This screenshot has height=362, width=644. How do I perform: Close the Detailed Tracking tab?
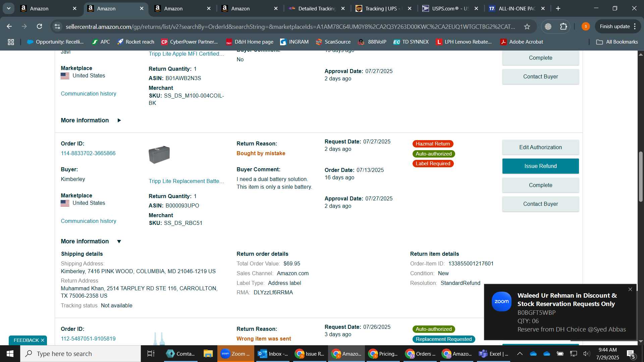pos(343,8)
